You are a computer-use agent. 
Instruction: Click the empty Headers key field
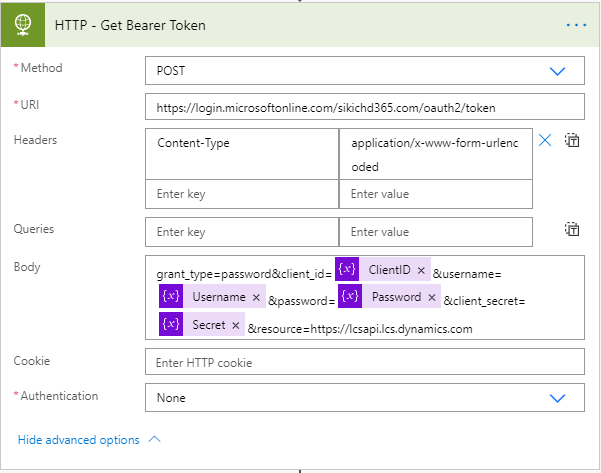(x=242, y=194)
